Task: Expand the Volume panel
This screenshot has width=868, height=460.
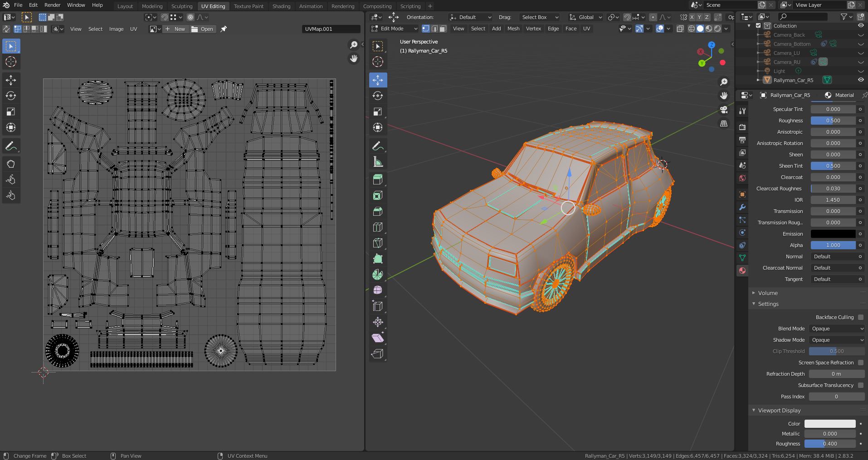Action: pyautogui.click(x=767, y=293)
